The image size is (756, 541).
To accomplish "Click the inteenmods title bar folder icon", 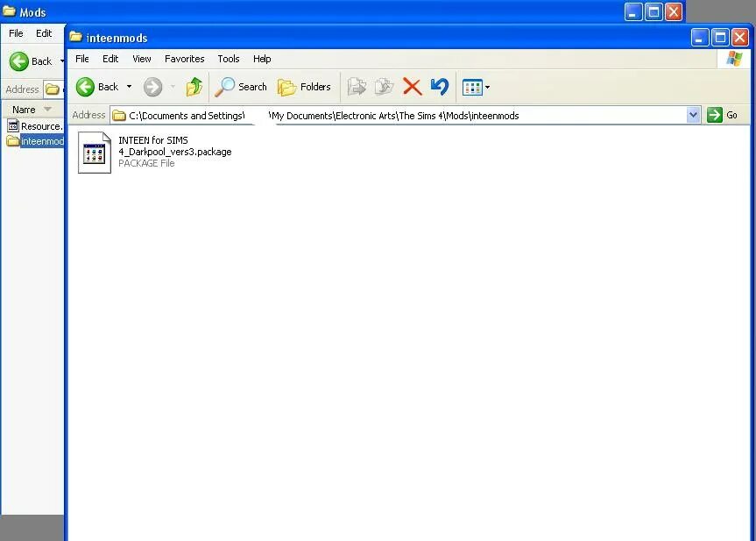I will pos(75,37).
